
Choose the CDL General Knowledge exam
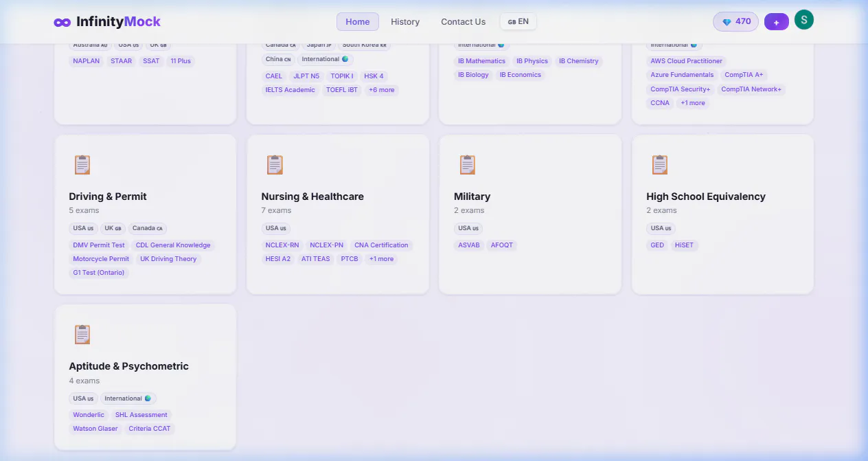coord(173,245)
